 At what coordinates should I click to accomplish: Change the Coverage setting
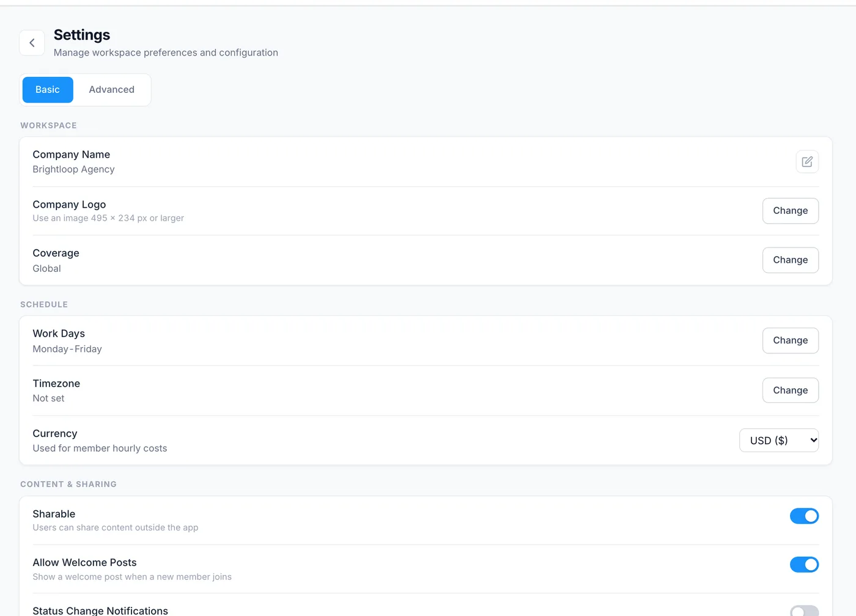point(790,260)
